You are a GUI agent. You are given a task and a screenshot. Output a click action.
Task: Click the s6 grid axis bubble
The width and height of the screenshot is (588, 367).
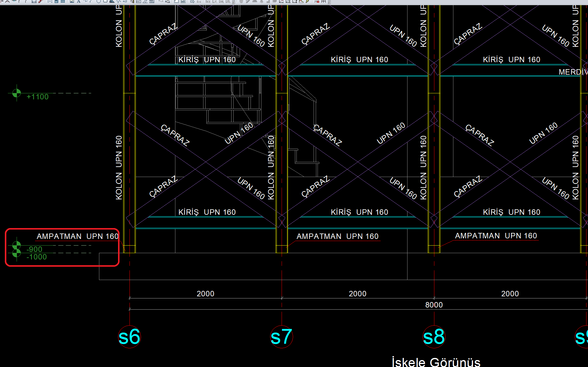click(x=129, y=337)
